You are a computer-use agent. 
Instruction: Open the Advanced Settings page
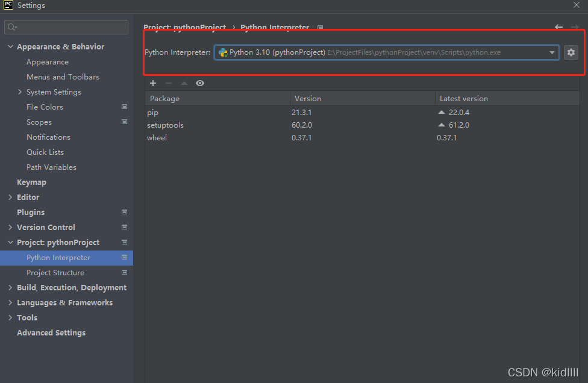[51, 333]
